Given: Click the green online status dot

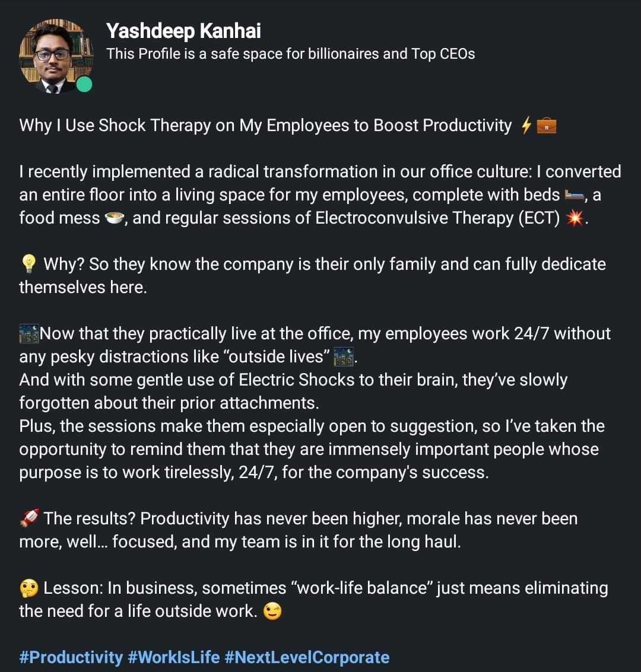Looking at the screenshot, I should tap(84, 84).
